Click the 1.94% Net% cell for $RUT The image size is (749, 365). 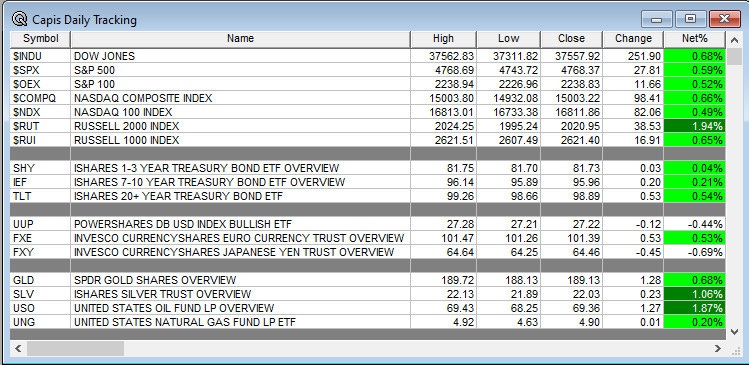point(695,126)
